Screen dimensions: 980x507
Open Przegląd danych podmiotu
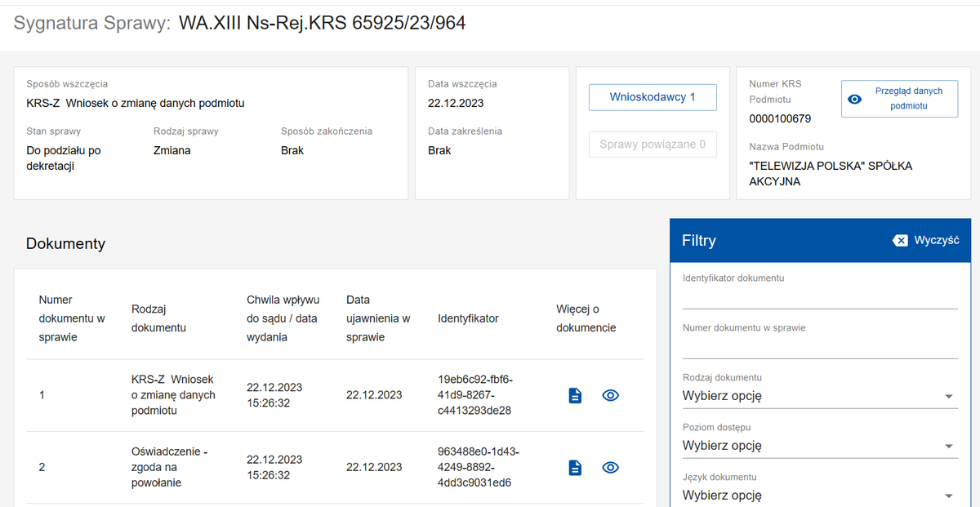[x=899, y=99]
